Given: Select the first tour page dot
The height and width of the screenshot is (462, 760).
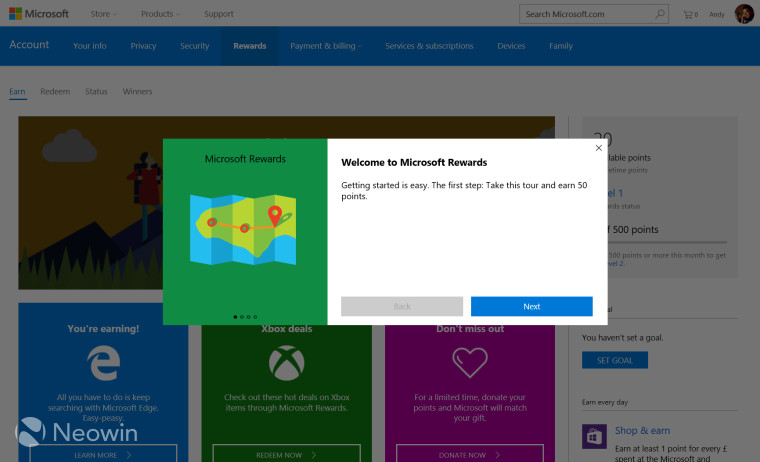Looking at the screenshot, I should 236,317.
